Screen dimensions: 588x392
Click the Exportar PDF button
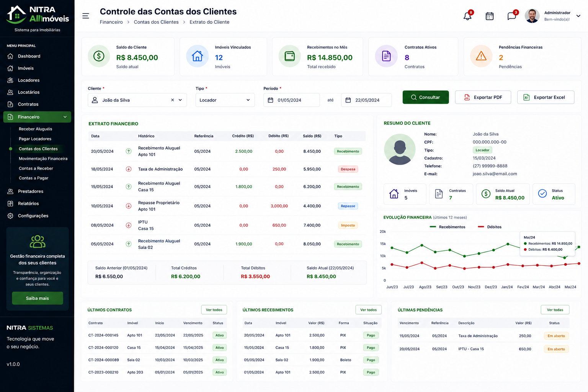coord(483,97)
